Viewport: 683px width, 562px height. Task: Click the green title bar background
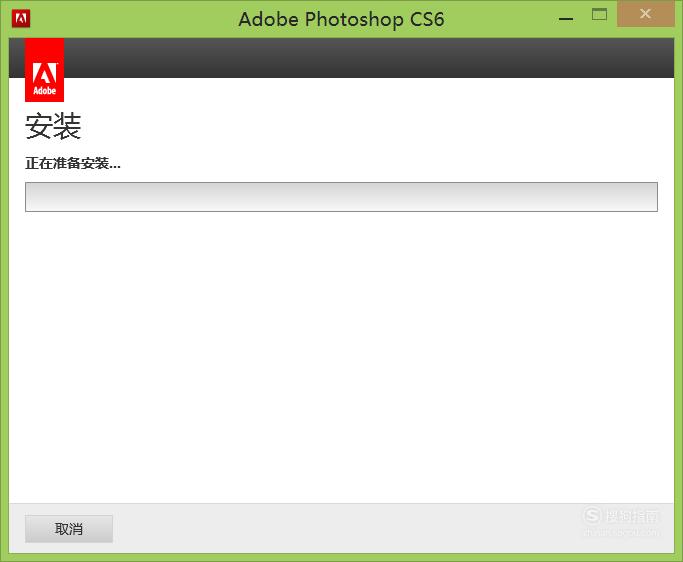pos(131,19)
